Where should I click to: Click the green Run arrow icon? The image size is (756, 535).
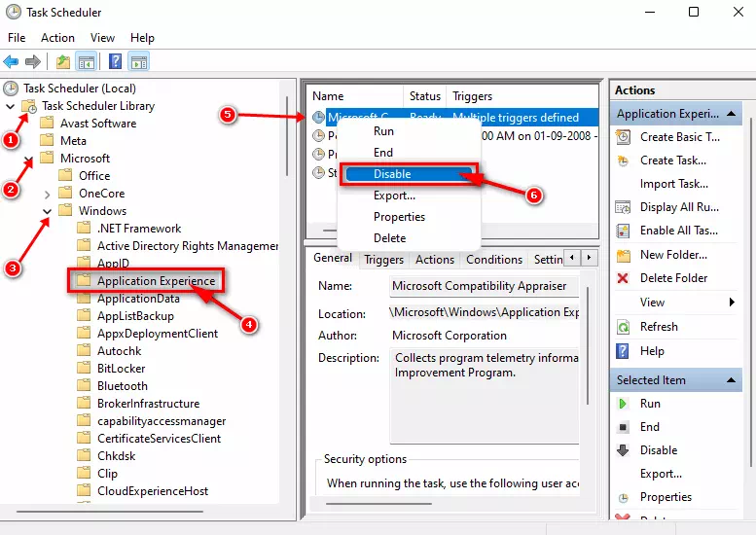coord(623,404)
